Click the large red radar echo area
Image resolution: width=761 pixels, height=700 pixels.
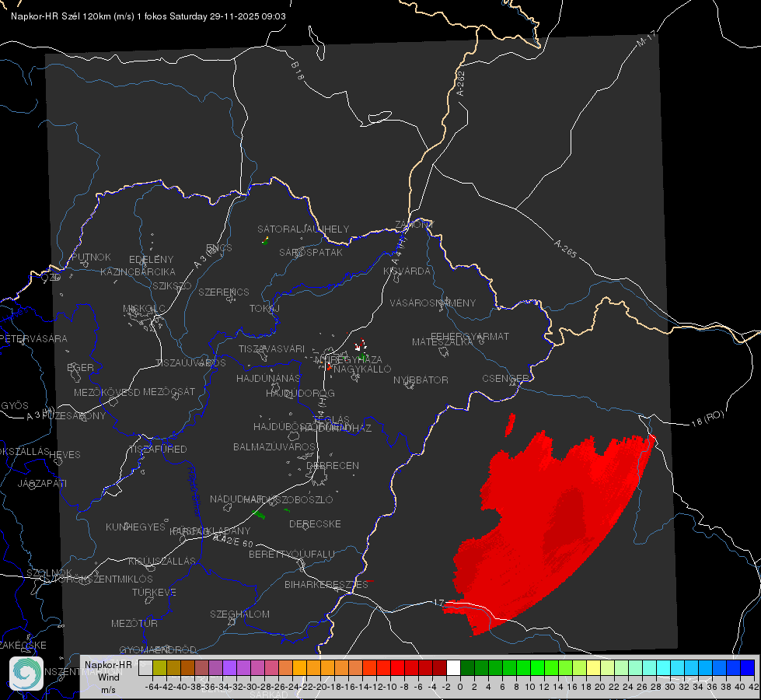pyautogui.click(x=549, y=530)
